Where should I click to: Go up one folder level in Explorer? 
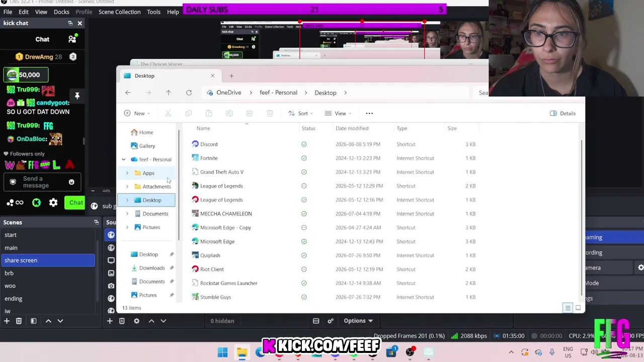169,93
